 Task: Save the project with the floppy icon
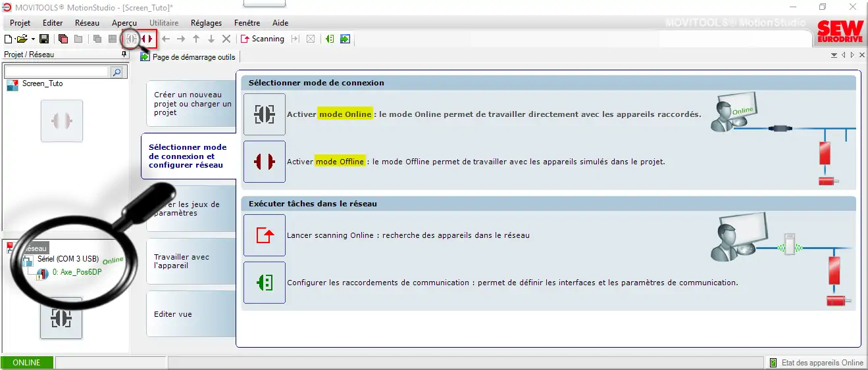tap(44, 39)
